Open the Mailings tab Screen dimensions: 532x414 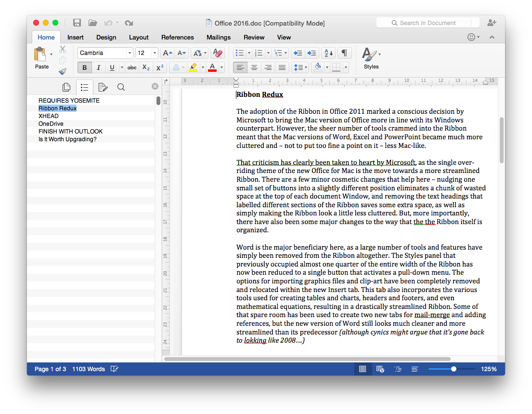click(219, 38)
